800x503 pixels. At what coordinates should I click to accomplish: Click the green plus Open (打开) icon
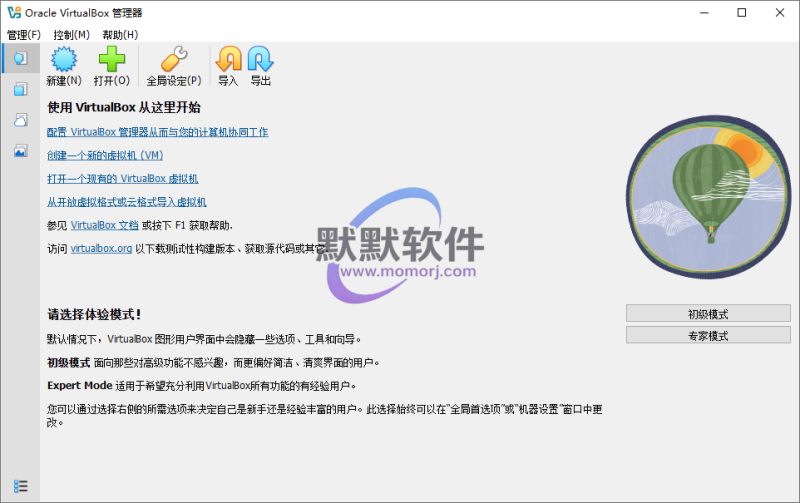click(112, 59)
